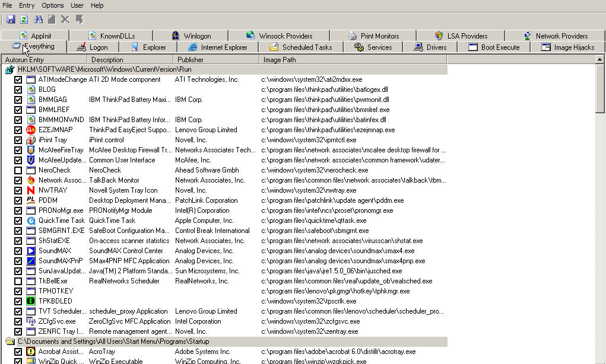The height and width of the screenshot is (364, 606).
Task: Enable the TkBellExe autorun checkbox
Action: pos(18,281)
